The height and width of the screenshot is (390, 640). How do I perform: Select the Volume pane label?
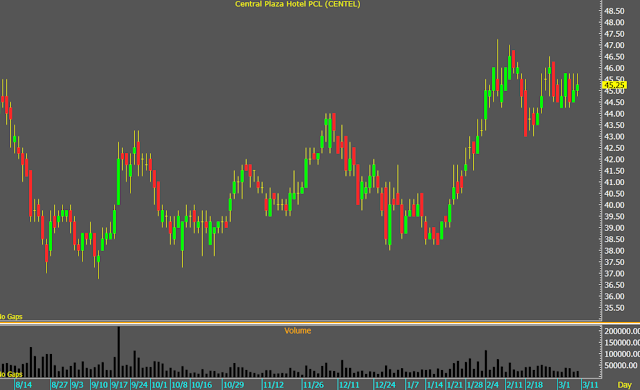[298, 330]
